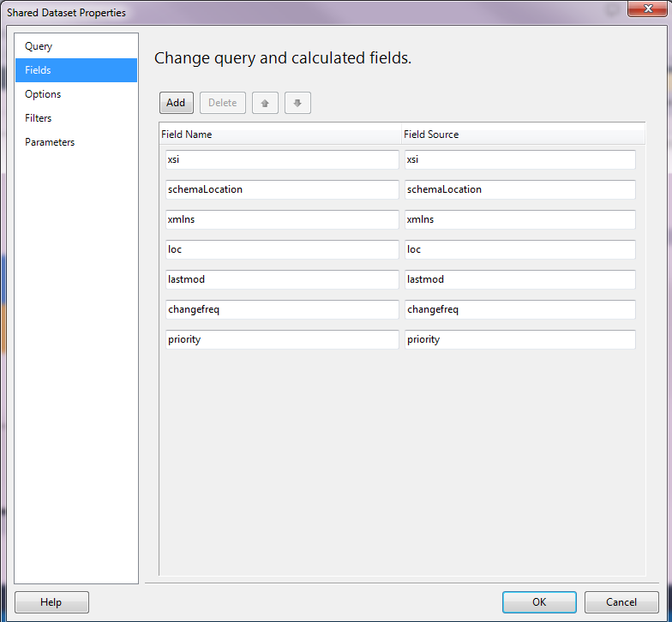Open the Query page
The image size is (672, 622).
[x=39, y=46]
